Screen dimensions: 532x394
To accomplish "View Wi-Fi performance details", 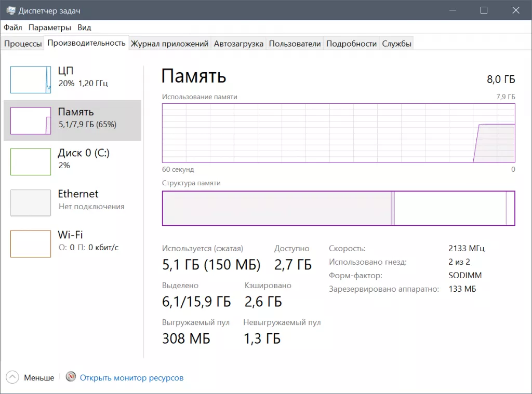I will 73,240.
